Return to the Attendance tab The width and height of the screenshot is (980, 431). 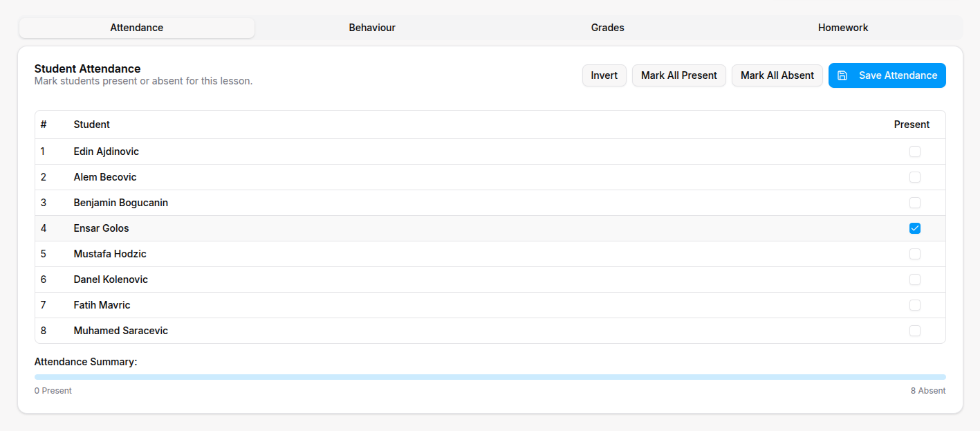pyautogui.click(x=136, y=28)
